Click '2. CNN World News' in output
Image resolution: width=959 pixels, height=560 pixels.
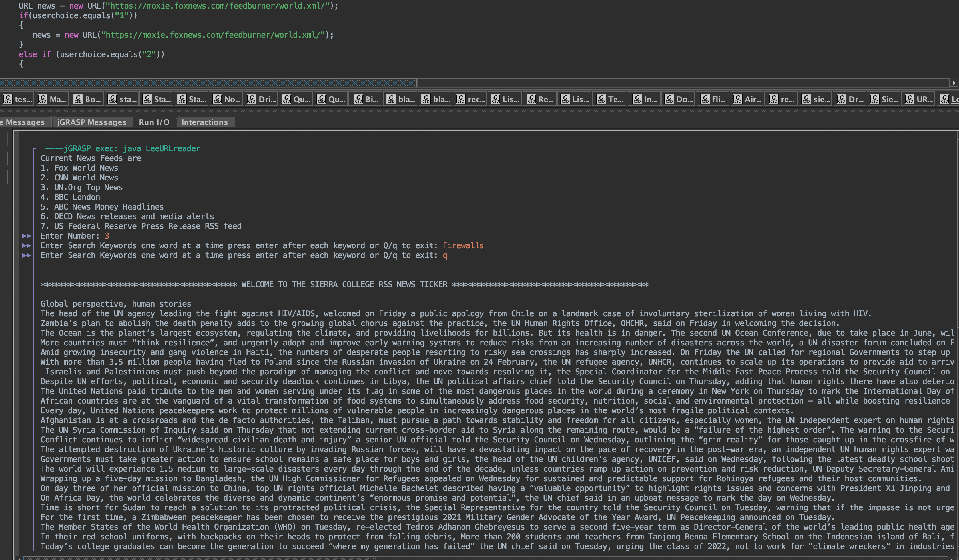pos(79,178)
